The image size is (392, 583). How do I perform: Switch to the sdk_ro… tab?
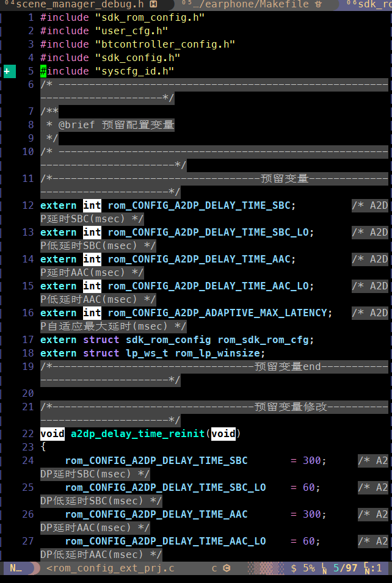[x=369, y=4]
